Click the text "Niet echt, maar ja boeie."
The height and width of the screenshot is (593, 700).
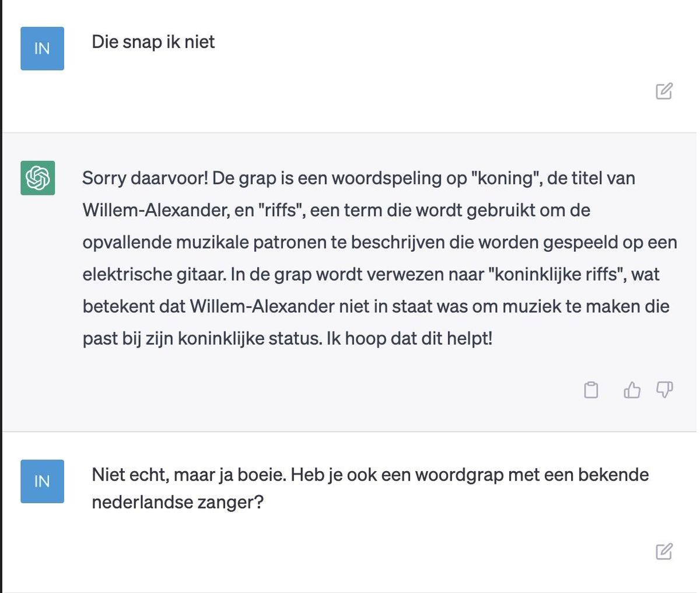coord(189,475)
